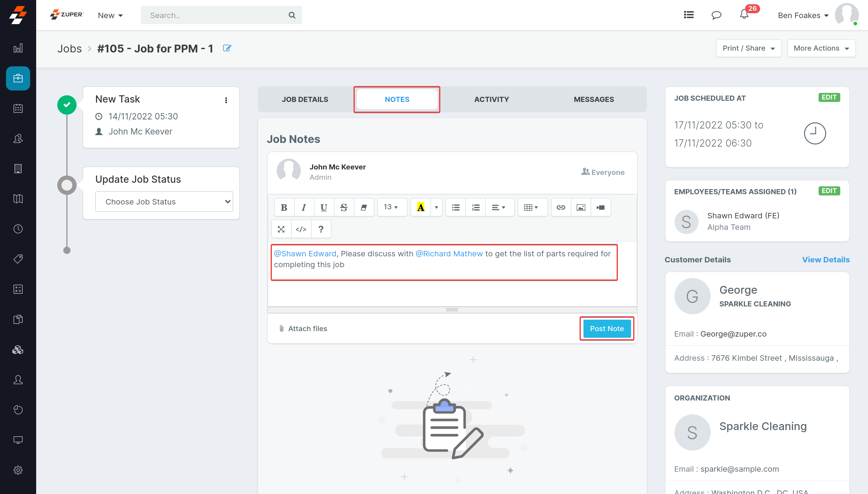868x494 pixels.
Task: Click the Post Note button
Action: pos(607,328)
